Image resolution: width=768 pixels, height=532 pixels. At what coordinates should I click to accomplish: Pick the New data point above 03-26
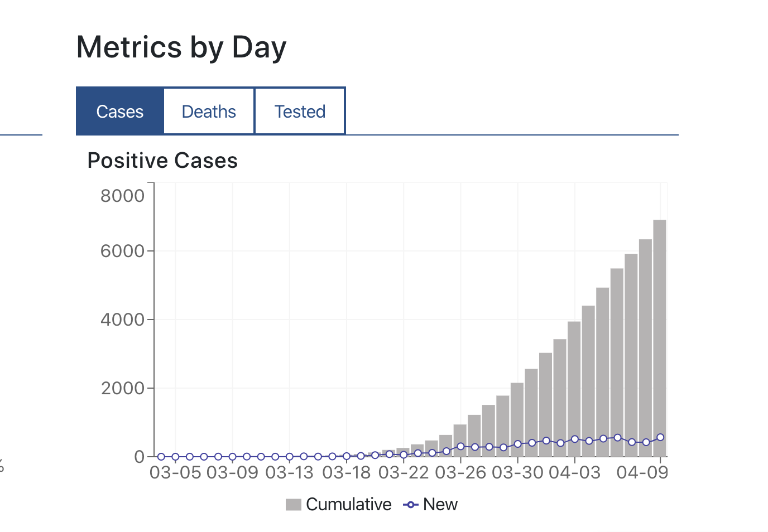[x=460, y=446]
